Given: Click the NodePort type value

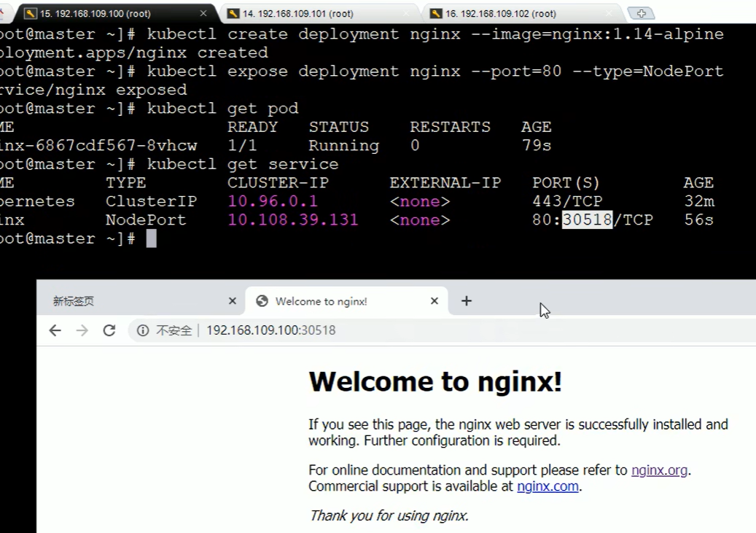Looking at the screenshot, I should 146,220.
